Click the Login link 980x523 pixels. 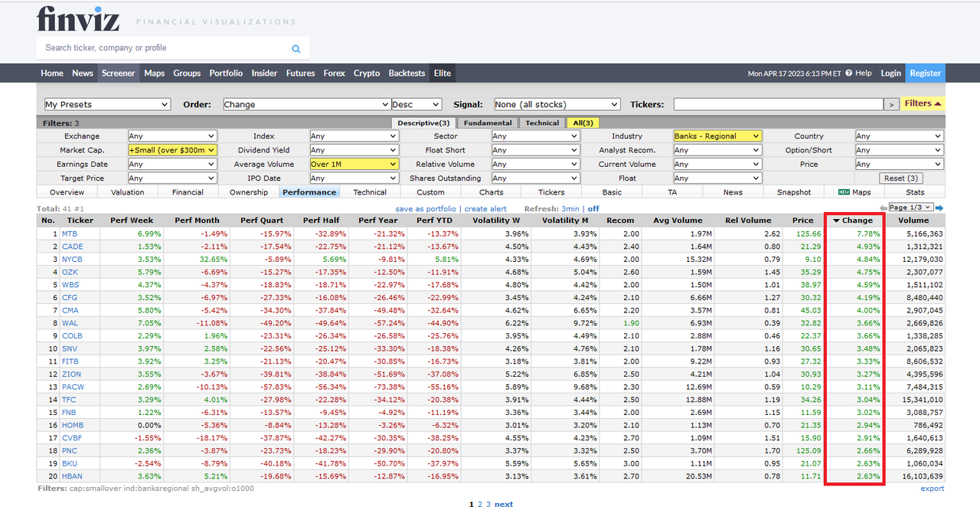click(x=890, y=74)
